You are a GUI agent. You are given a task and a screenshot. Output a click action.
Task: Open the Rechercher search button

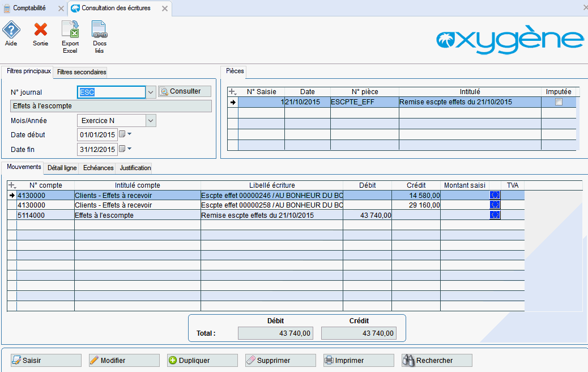[x=437, y=360]
